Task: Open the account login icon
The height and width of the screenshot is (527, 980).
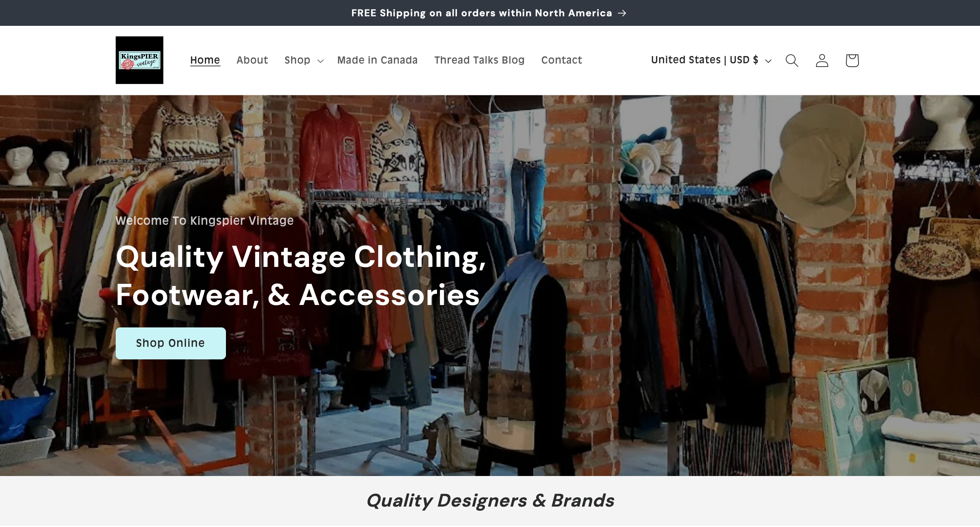Action: (822, 60)
